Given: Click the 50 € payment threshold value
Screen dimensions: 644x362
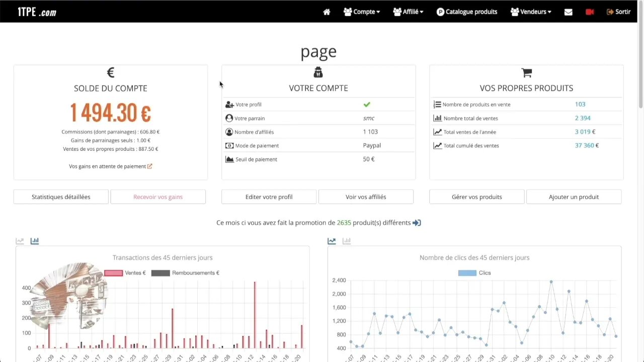Looking at the screenshot, I should click(369, 159).
